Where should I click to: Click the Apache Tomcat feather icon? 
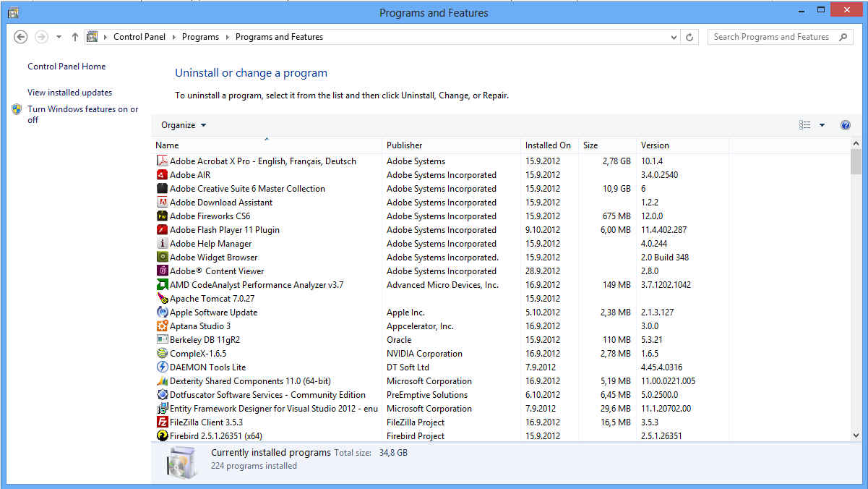(163, 299)
